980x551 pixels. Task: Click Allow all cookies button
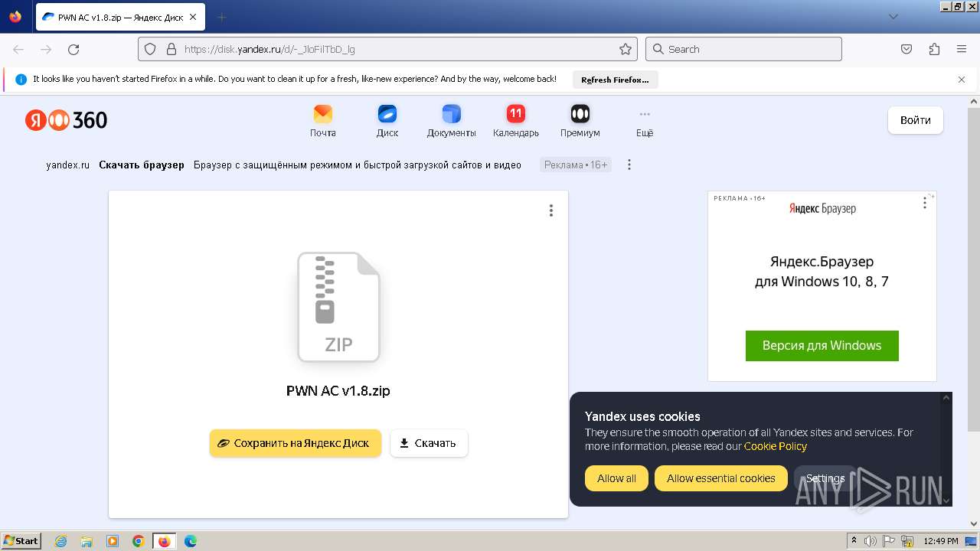[616, 478]
